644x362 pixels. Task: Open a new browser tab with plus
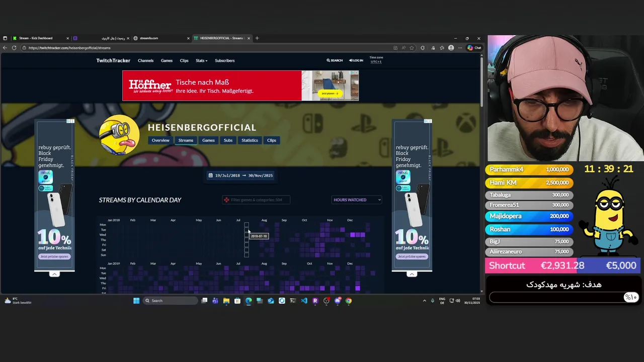click(257, 38)
